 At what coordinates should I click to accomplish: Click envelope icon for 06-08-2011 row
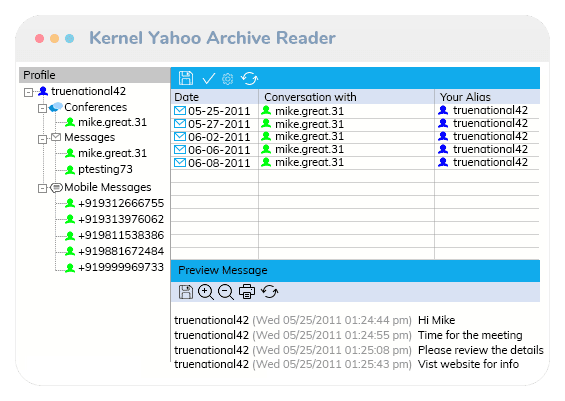180,162
